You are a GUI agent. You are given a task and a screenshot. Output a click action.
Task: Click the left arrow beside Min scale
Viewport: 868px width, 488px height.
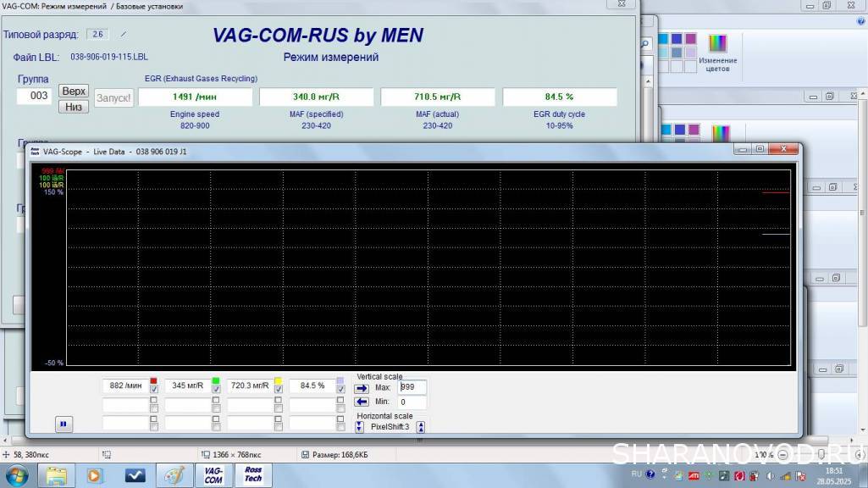[362, 402]
